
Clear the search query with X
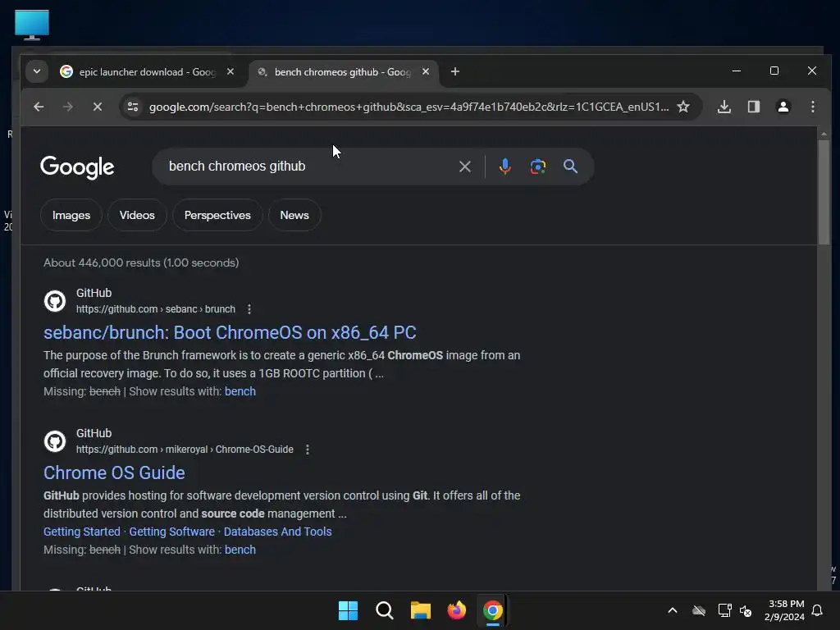[465, 167]
